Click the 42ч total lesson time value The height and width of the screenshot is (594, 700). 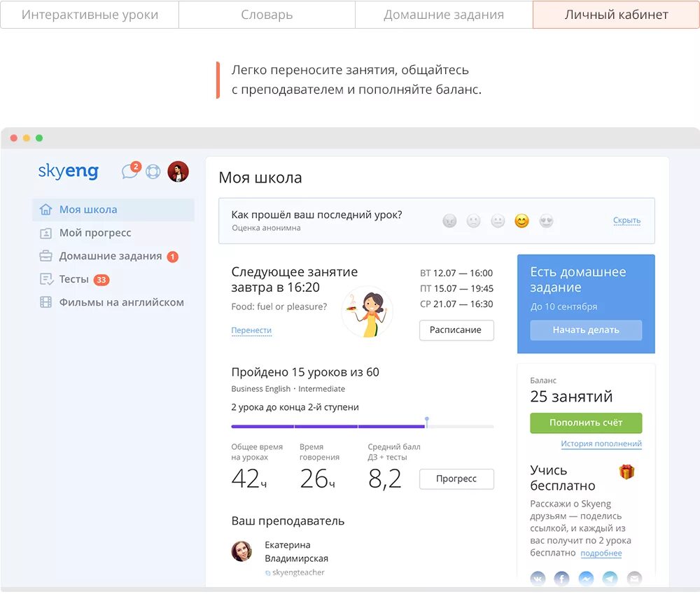coord(248,479)
